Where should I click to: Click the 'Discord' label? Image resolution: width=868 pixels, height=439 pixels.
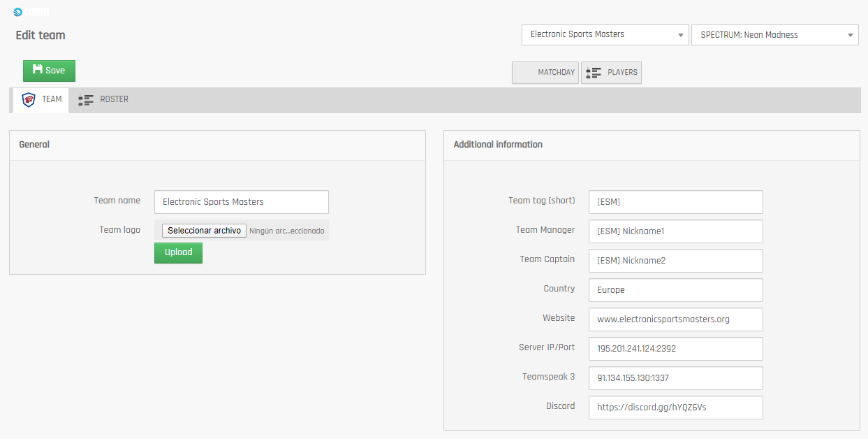(561, 406)
